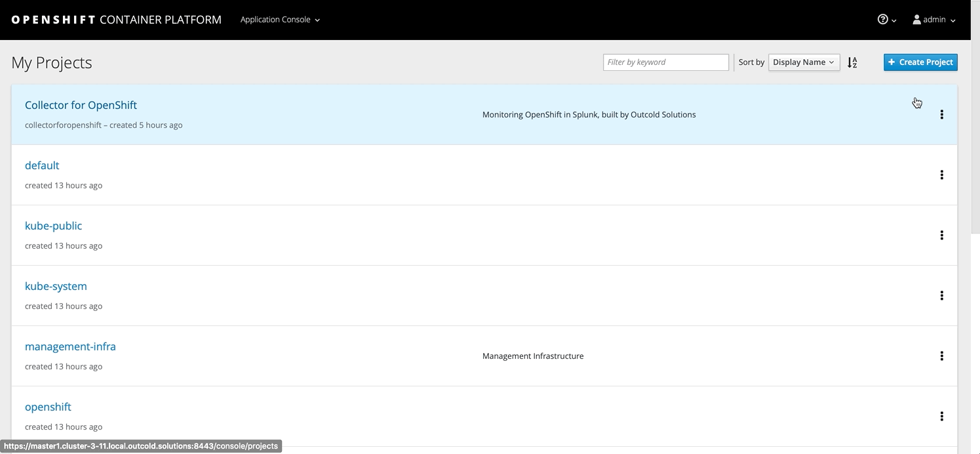Open the management-infra project link
The width and height of the screenshot is (980, 454).
(x=70, y=346)
